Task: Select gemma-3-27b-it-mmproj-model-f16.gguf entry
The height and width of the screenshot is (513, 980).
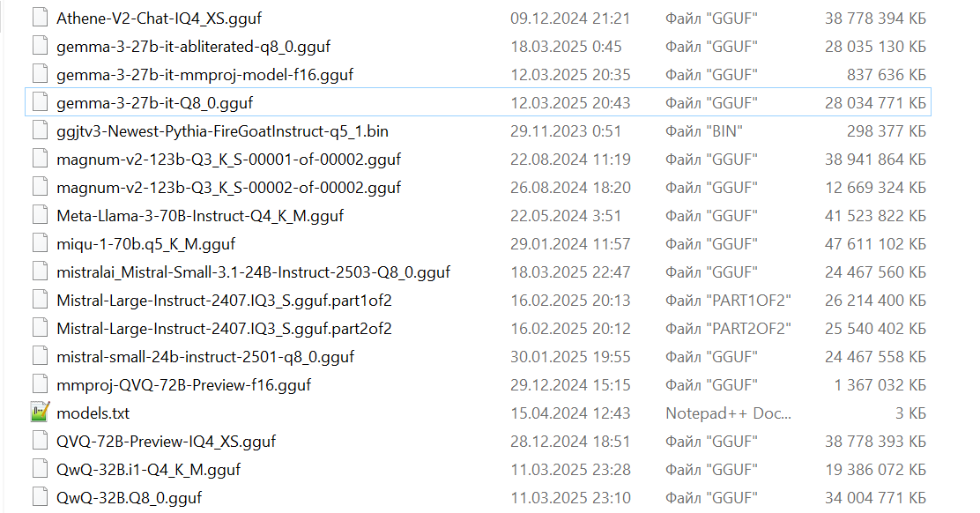Action: 205,74
